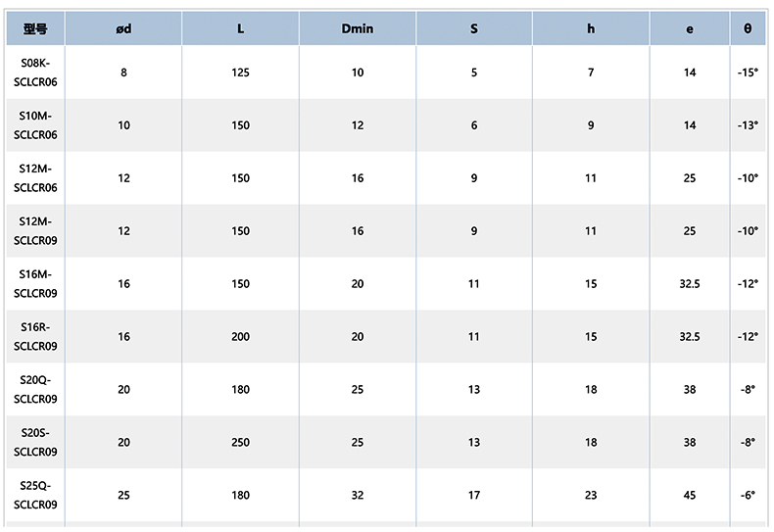Click the -13° angle cell
This screenshot has height=532, width=774.
(x=748, y=125)
